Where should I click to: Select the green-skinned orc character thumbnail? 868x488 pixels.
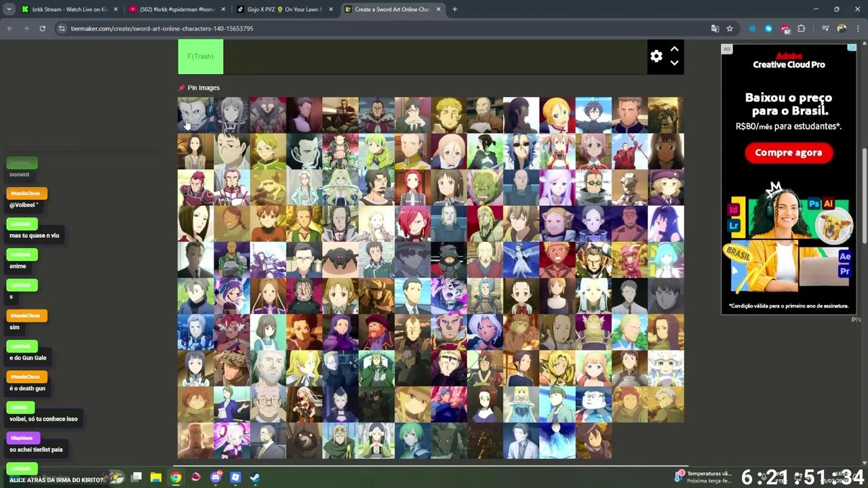[485, 188]
